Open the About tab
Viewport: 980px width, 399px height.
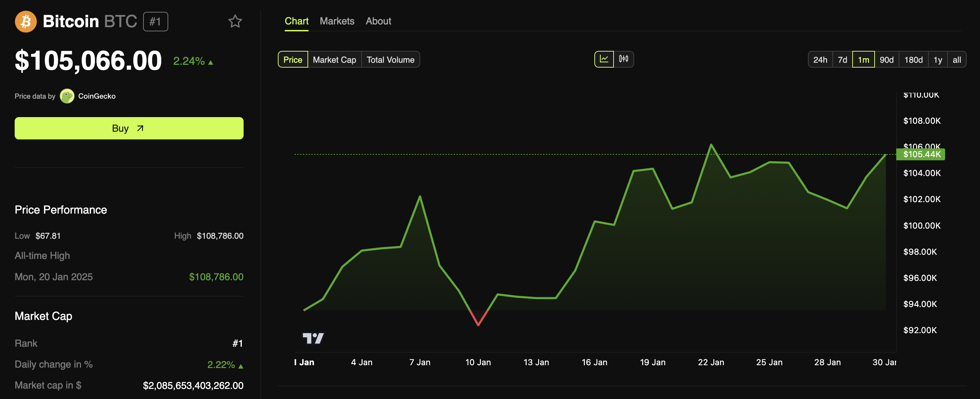pos(378,20)
